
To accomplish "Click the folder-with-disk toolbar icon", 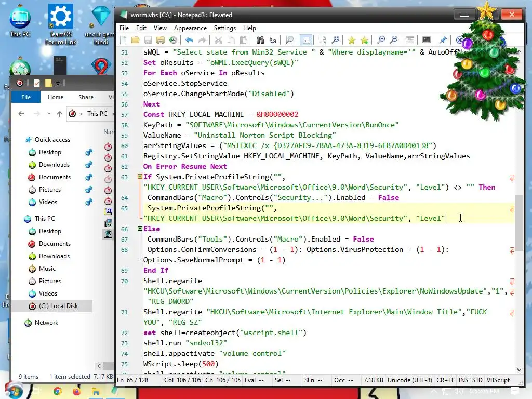I will pos(160,40).
